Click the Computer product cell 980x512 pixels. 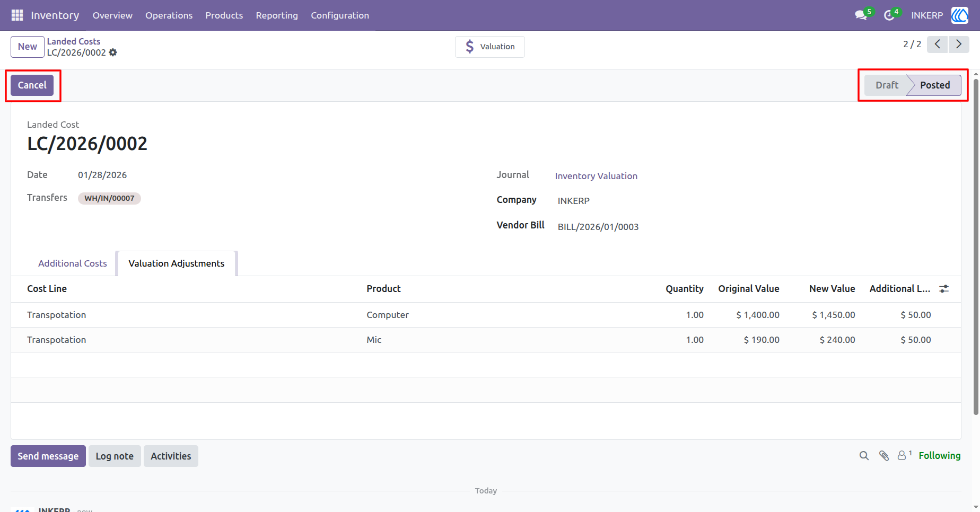click(388, 315)
